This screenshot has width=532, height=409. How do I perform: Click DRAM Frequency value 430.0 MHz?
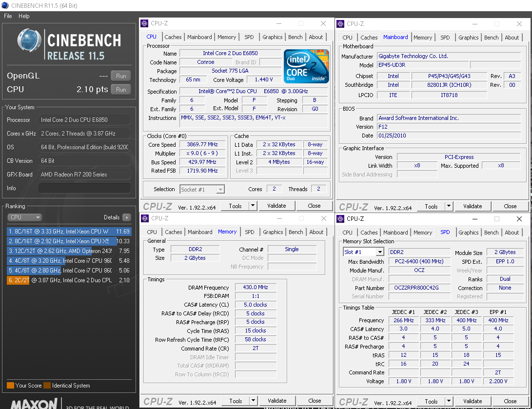[x=256, y=287]
